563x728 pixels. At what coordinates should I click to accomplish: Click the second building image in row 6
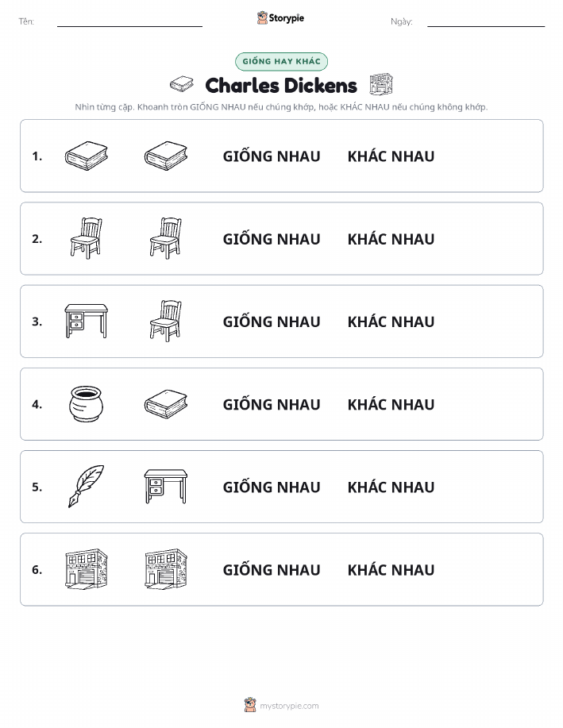pyautogui.click(x=166, y=569)
